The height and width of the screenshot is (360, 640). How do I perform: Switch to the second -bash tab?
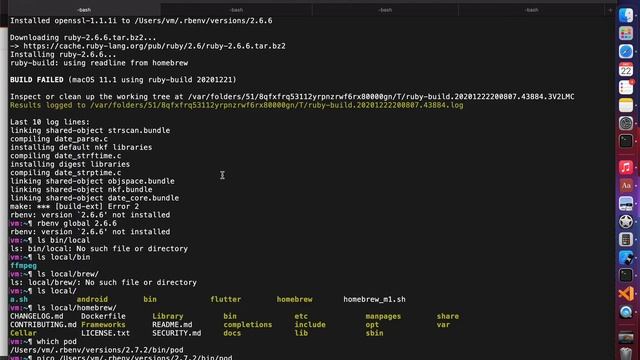point(236,10)
